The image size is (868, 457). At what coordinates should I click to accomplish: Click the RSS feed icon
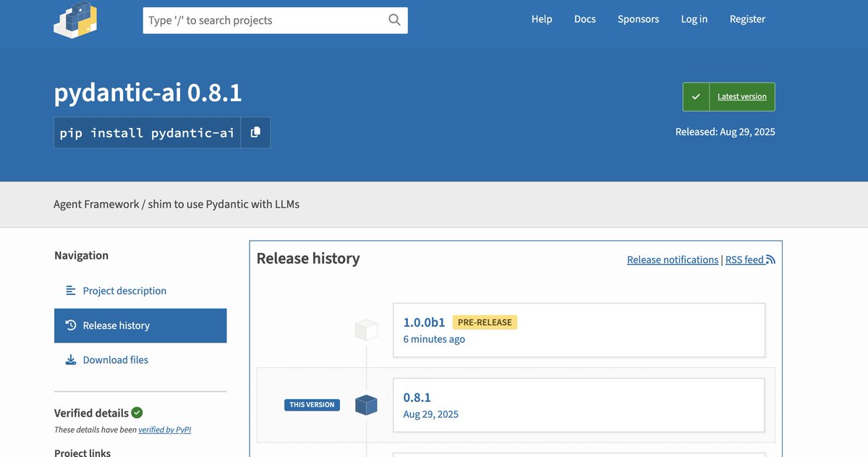pyautogui.click(x=770, y=260)
